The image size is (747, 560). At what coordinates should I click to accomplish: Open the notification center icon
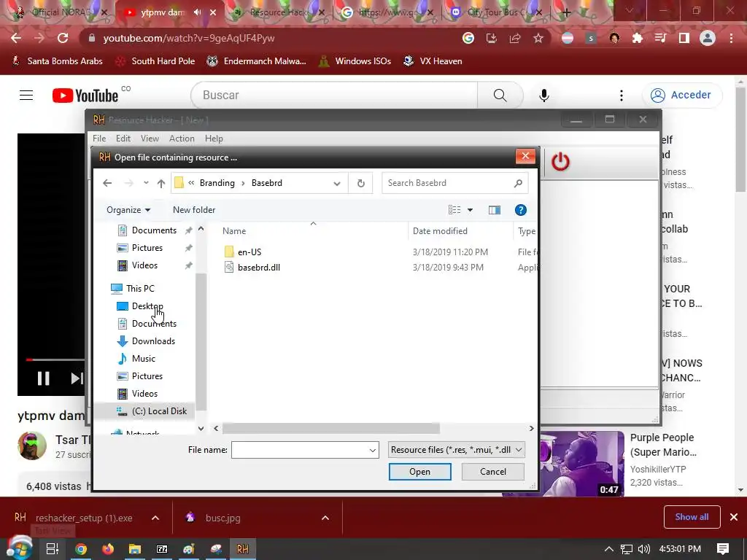[723, 549]
